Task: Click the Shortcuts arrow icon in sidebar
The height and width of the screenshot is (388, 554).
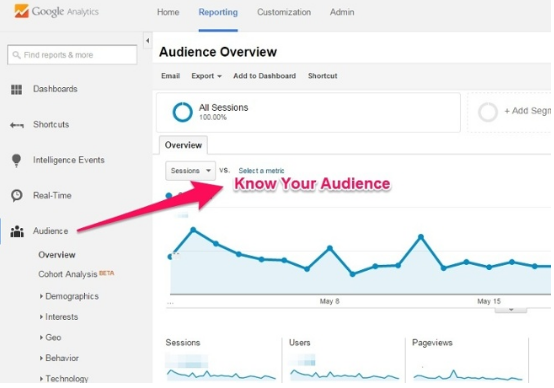Action: click(17, 125)
